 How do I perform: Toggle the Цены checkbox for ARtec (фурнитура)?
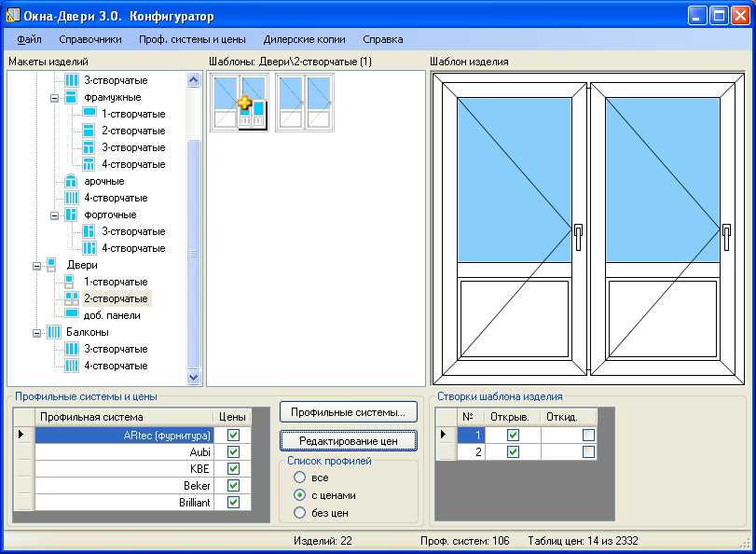(233, 435)
